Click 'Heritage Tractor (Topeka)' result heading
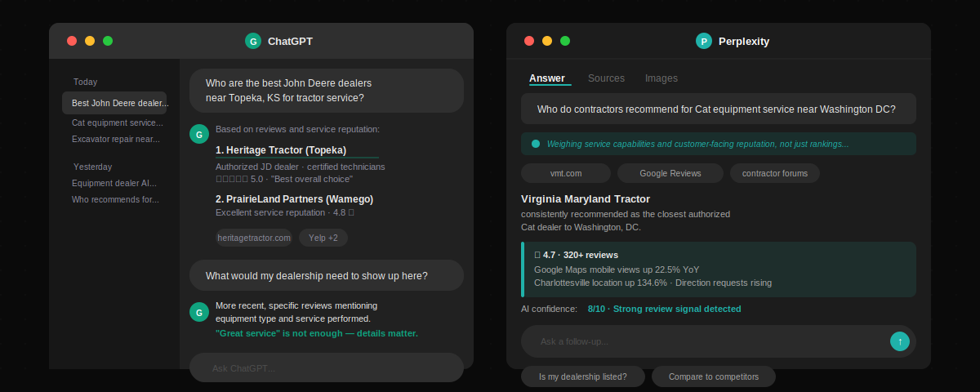This screenshot has width=980, height=392. [281, 150]
